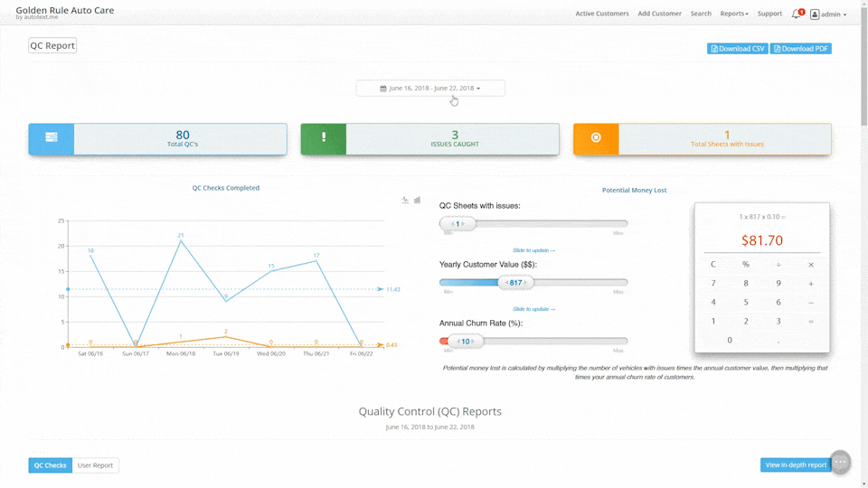This screenshot has height=488, width=868.
Task: Open the notifications bell
Action: [x=797, y=14]
